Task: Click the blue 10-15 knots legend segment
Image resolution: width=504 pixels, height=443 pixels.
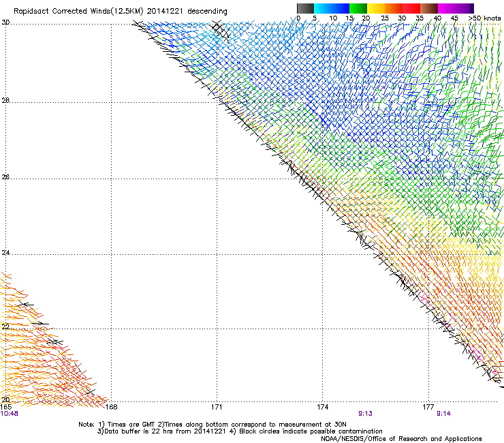Action: 341,8
